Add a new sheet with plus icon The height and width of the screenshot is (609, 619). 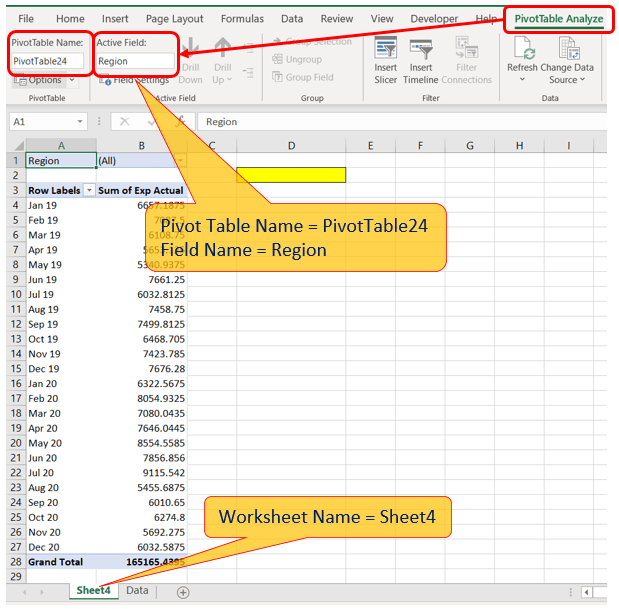click(183, 592)
